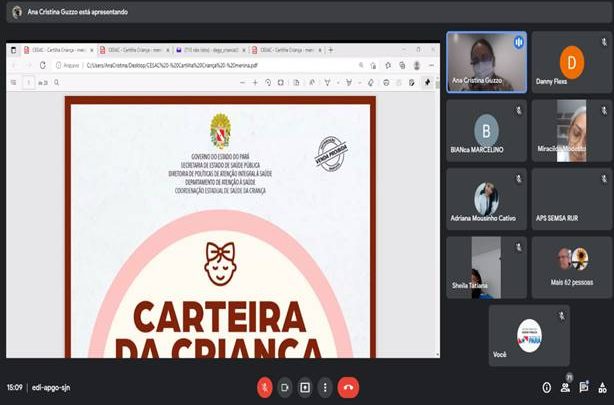
Task: Open the PDF search magnifier
Action: pyautogui.click(x=57, y=83)
